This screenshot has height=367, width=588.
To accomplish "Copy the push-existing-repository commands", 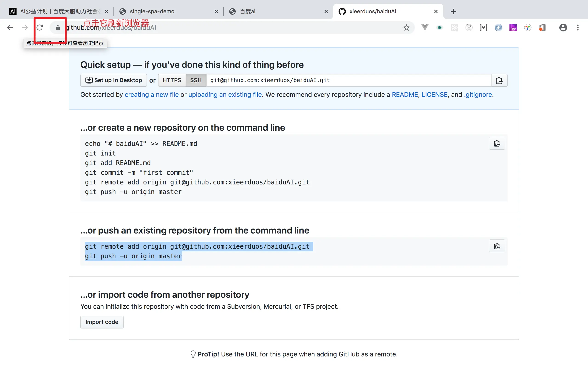I will (x=497, y=246).
